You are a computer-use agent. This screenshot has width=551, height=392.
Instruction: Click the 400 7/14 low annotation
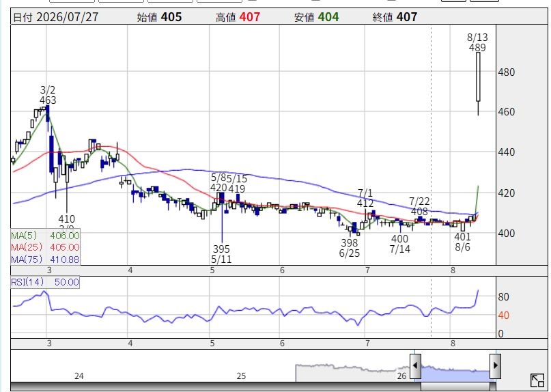click(400, 244)
